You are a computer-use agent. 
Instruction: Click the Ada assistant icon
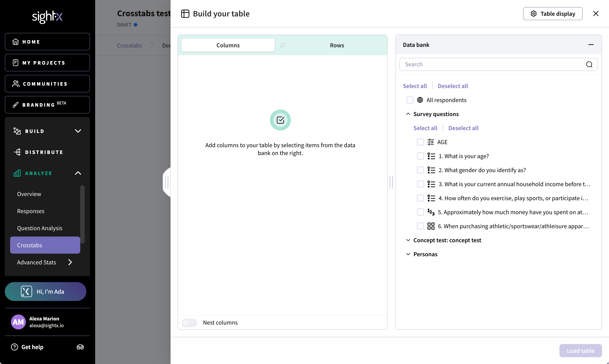coord(26,291)
